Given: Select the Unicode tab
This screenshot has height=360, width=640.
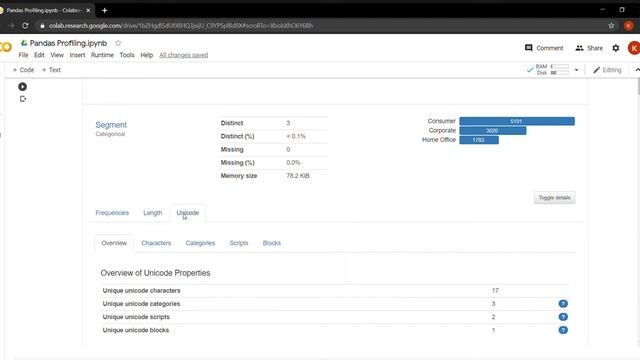Looking at the screenshot, I should (188, 213).
